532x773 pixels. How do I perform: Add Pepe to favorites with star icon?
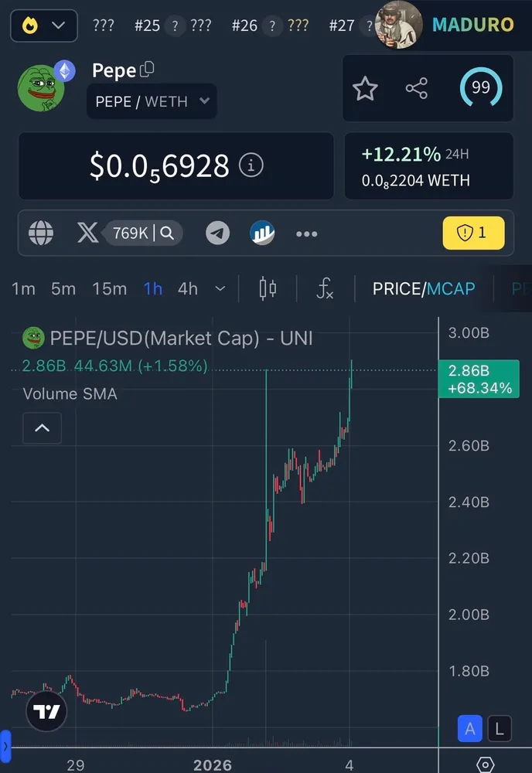[x=365, y=89]
